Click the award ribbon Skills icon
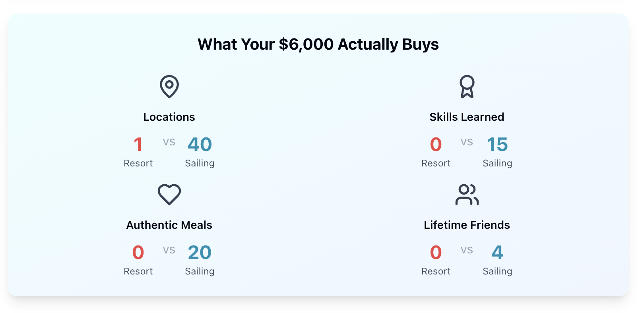 (467, 86)
